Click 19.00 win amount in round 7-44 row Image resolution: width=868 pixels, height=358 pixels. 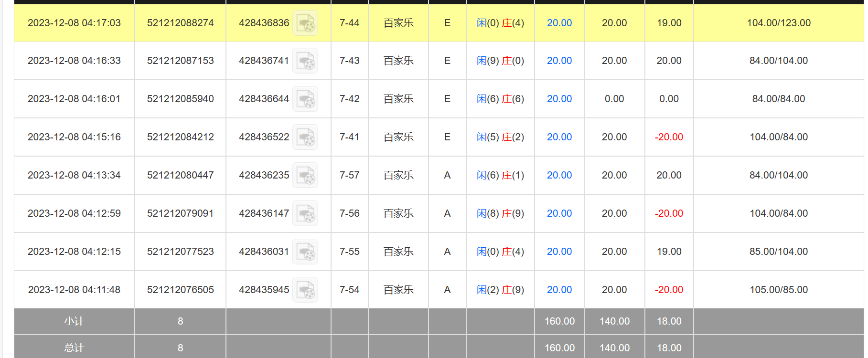[669, 23]
